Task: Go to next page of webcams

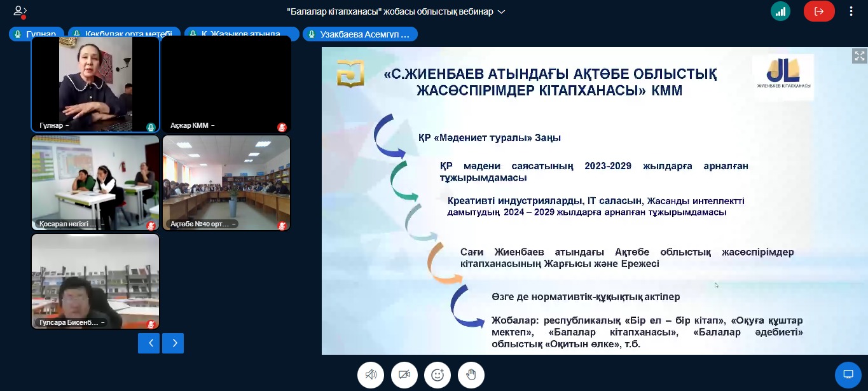Action: click(173, 343)
